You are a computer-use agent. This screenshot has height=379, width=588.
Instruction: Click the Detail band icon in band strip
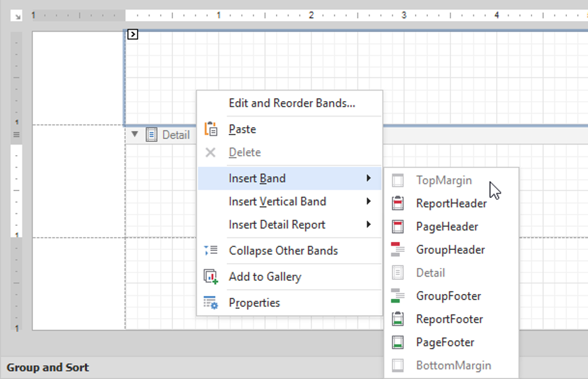tap(151, 135)
